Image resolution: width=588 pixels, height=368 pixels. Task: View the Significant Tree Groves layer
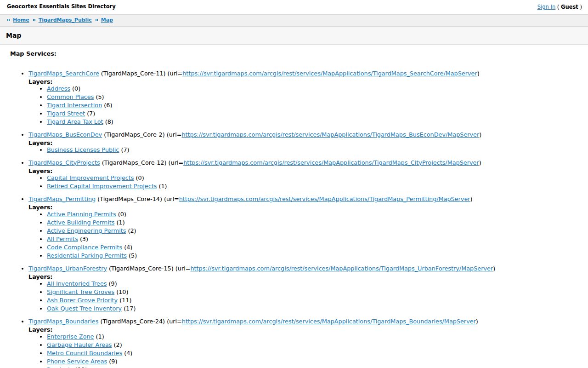(80, 292)
